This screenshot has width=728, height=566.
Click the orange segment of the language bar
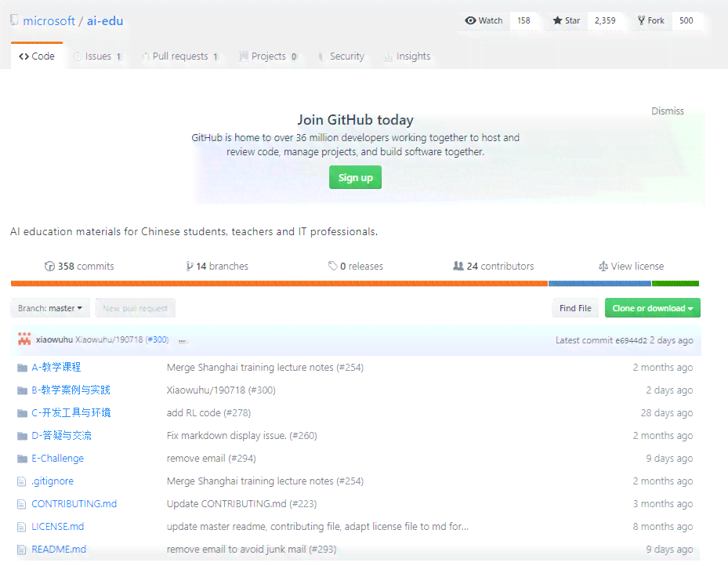(x=280, y=283)
